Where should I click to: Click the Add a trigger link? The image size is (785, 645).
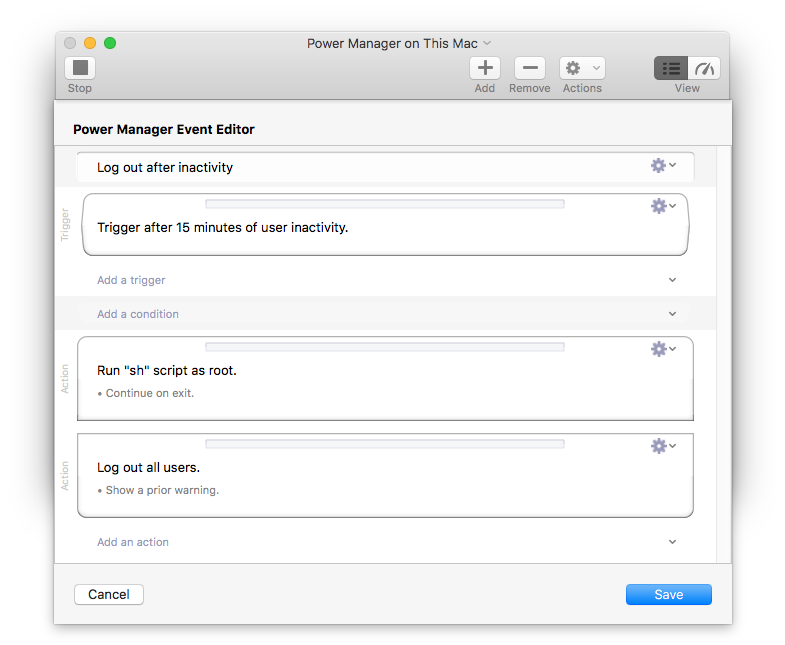click(x=131, y=280)
